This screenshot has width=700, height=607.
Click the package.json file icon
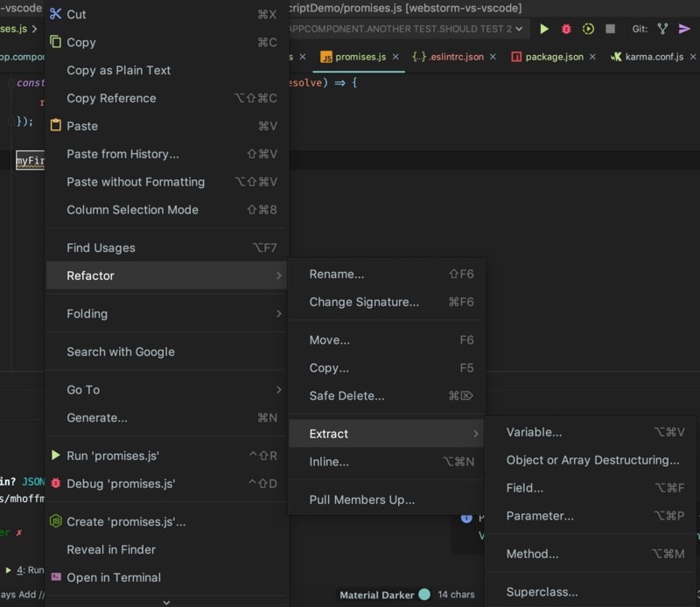coord(516,57)
